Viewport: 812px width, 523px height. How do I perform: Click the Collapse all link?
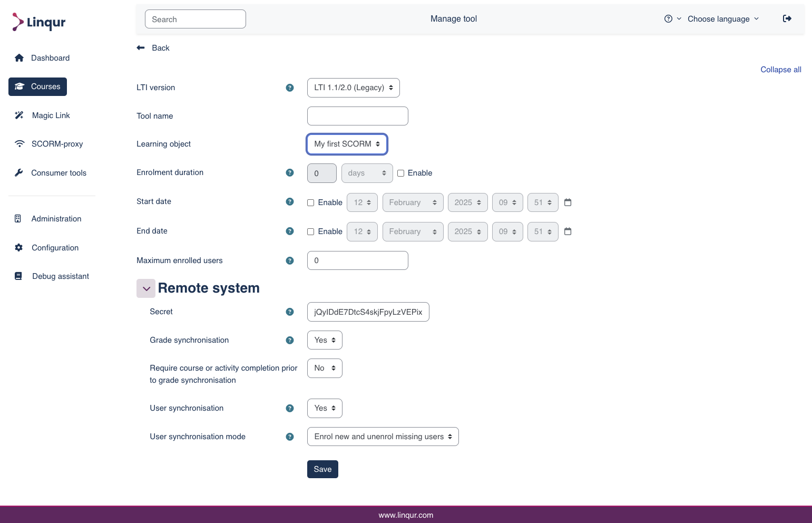(781, 70)
